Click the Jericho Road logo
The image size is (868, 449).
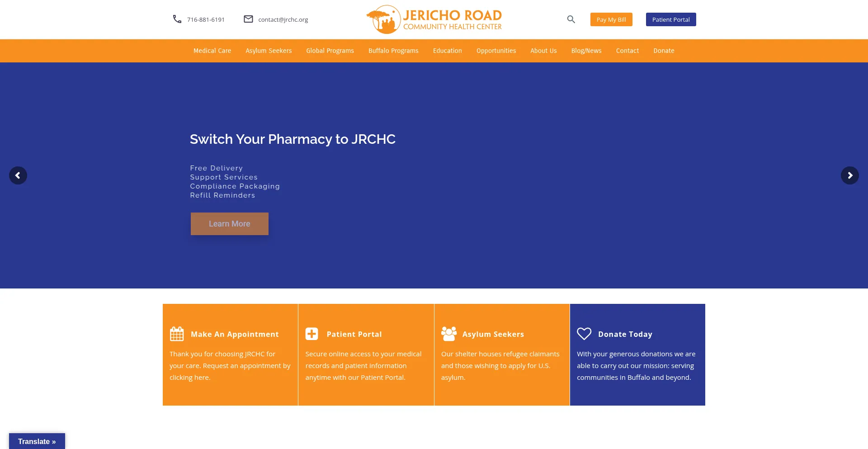tap(434, 19)
